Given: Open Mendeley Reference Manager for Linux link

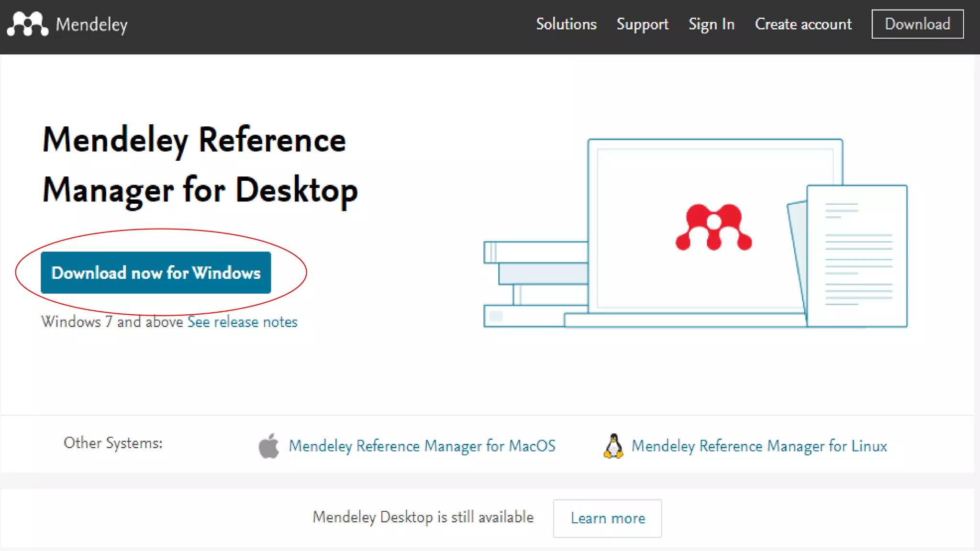Looking at the screenshot, I should pyautogui.click(x=759, y=446).
